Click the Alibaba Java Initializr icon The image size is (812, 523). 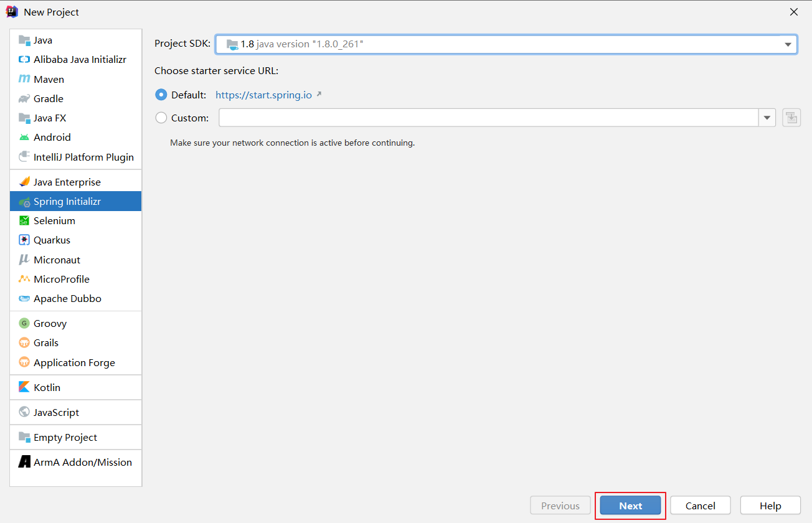tap(24, 60)
